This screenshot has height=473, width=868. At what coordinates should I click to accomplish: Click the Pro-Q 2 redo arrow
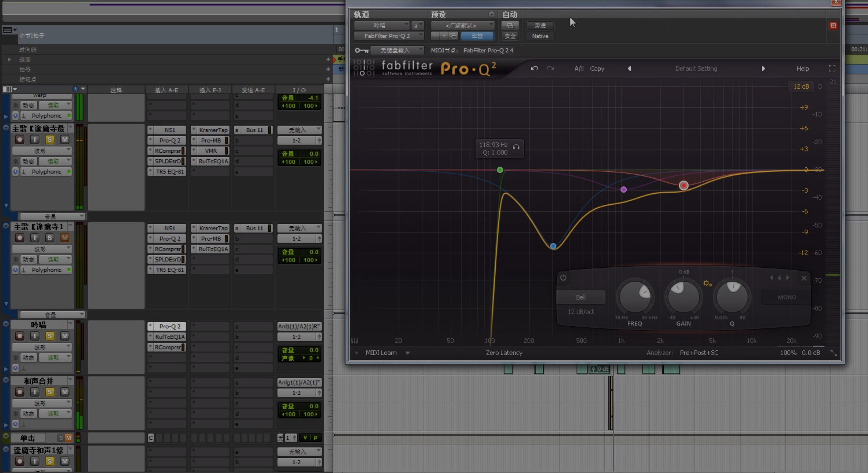550,68
